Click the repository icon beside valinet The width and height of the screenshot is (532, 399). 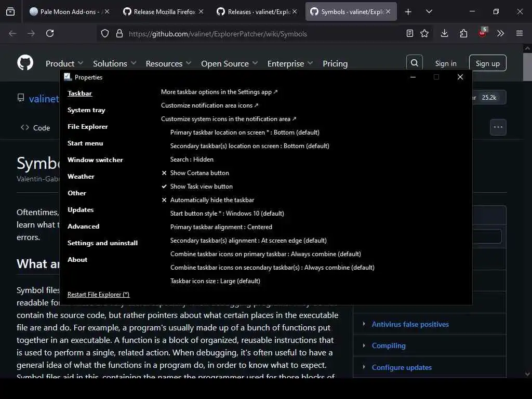21,98
